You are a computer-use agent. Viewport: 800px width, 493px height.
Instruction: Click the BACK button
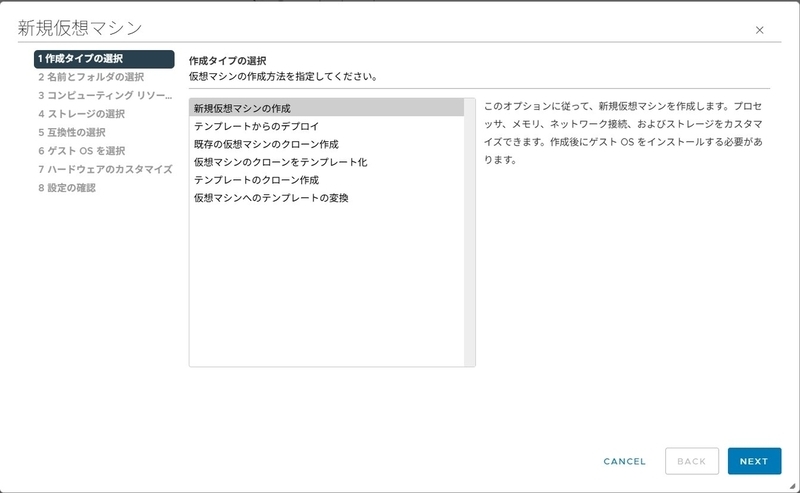point(692,461)
